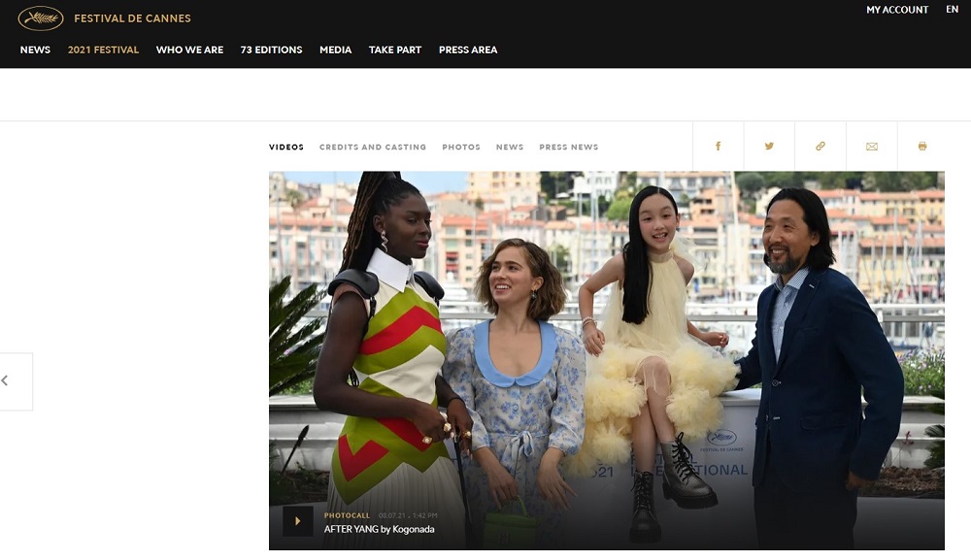The image size is (971, 560).
Task: Select the VIDEOS tab
Action: (286, 147)
